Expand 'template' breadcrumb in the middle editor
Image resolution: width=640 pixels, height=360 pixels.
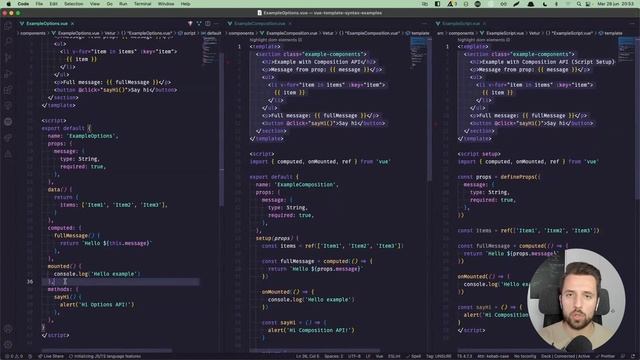tap(418, 33)
